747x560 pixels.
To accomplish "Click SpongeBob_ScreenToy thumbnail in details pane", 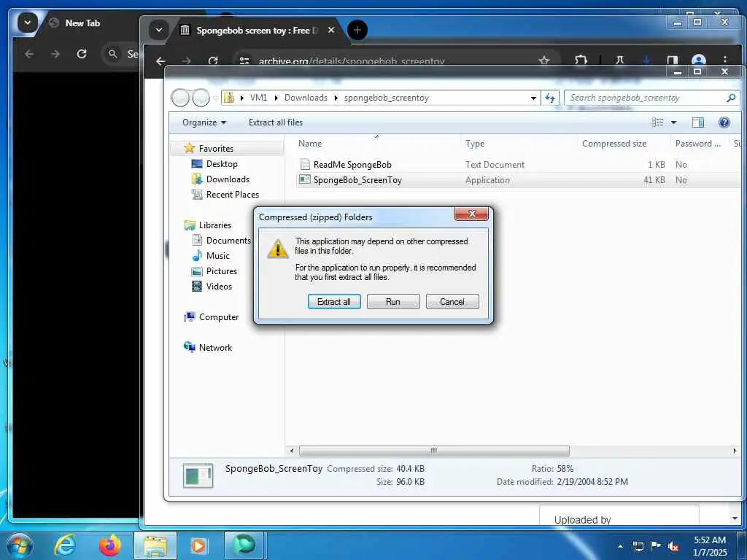I will 198,475.
